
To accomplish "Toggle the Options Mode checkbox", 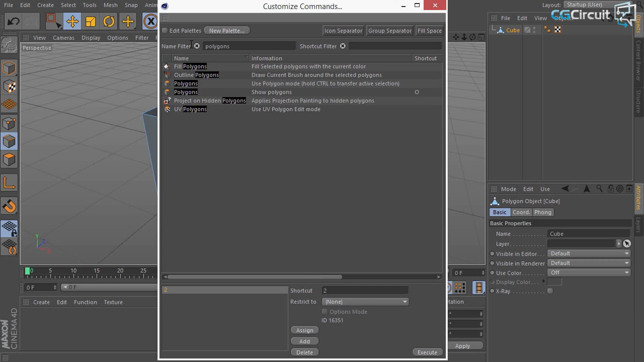I will (x=325, y=312).
